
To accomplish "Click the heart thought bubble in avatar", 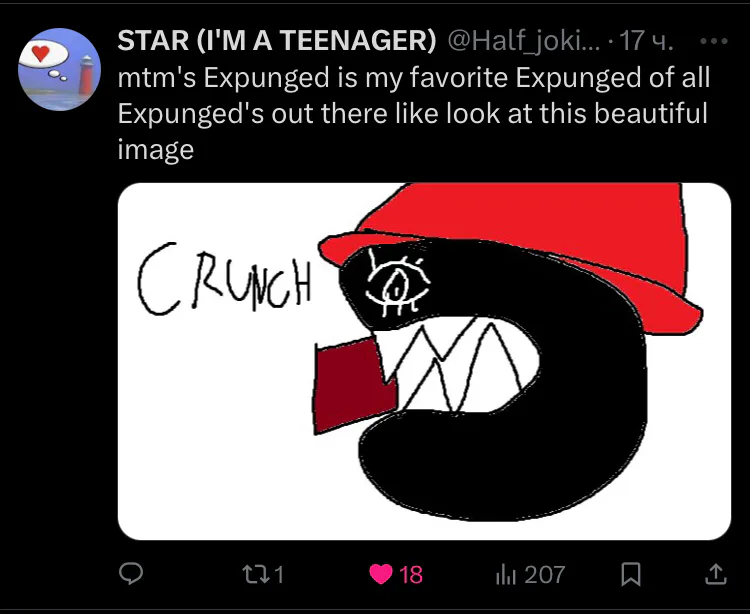I will 44,55.
